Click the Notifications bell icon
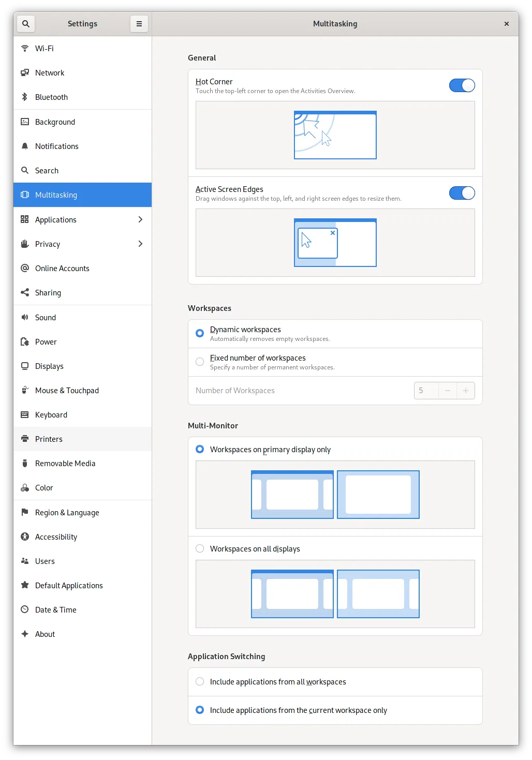The height and width of the screenshot is (760, 532). [x=24, y=146]
